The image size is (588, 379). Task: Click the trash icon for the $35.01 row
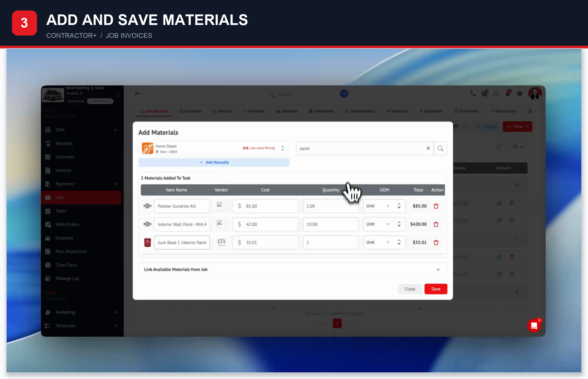click(436, 242)
